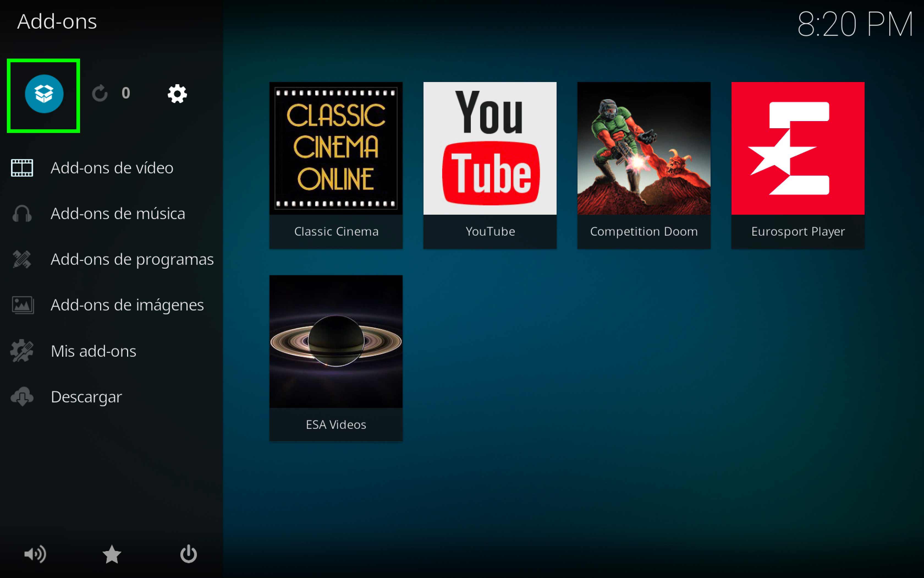Click the film strip video icon
This screenshot has height=578, width=924.
click(x=22, y=168)
